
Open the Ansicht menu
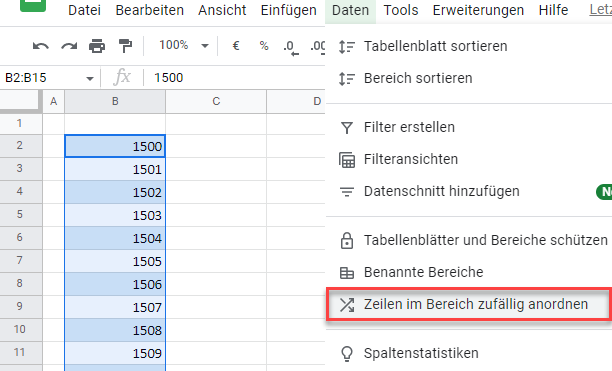(222, 10)
